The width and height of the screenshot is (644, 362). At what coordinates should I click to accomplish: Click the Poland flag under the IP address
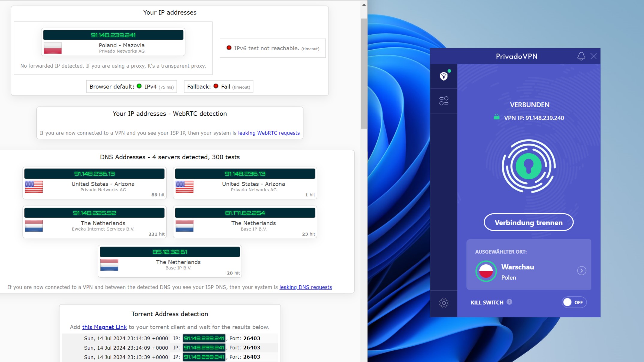point(53,48)
